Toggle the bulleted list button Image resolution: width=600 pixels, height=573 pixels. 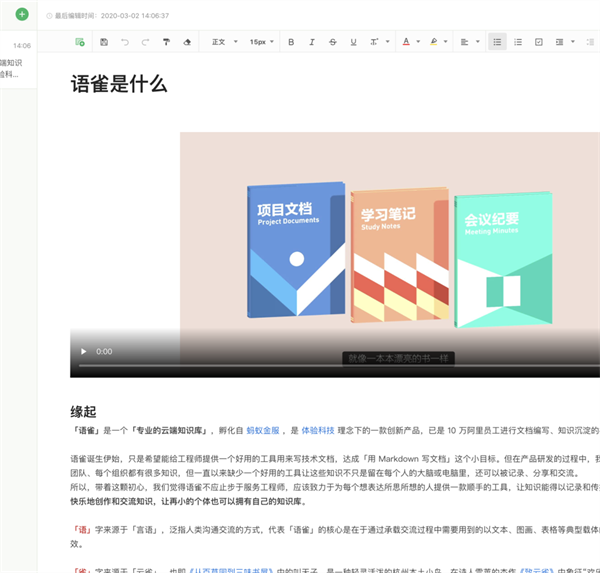coord(497,42)
